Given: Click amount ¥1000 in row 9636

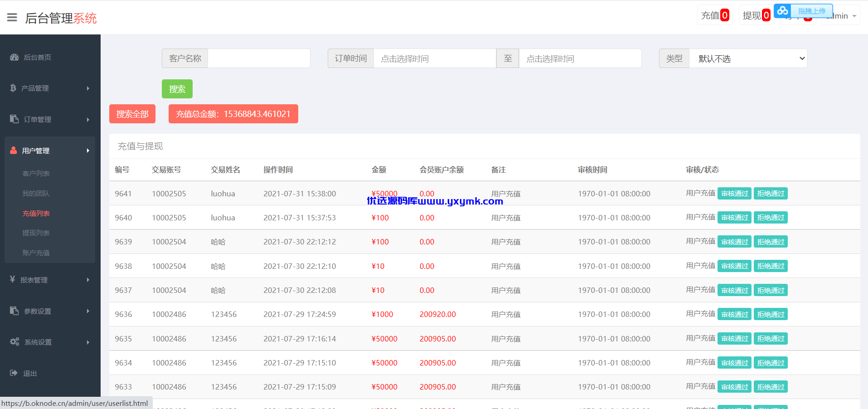Looking at the screenshot, I should coord(382,314).
